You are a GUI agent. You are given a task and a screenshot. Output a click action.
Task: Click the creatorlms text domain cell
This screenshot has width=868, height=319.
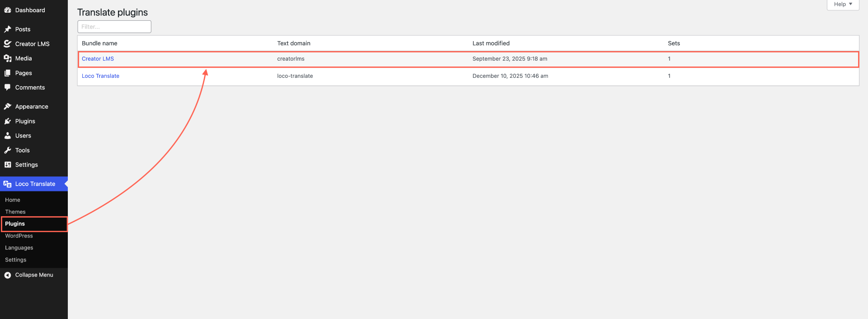[x=291, y=59]
